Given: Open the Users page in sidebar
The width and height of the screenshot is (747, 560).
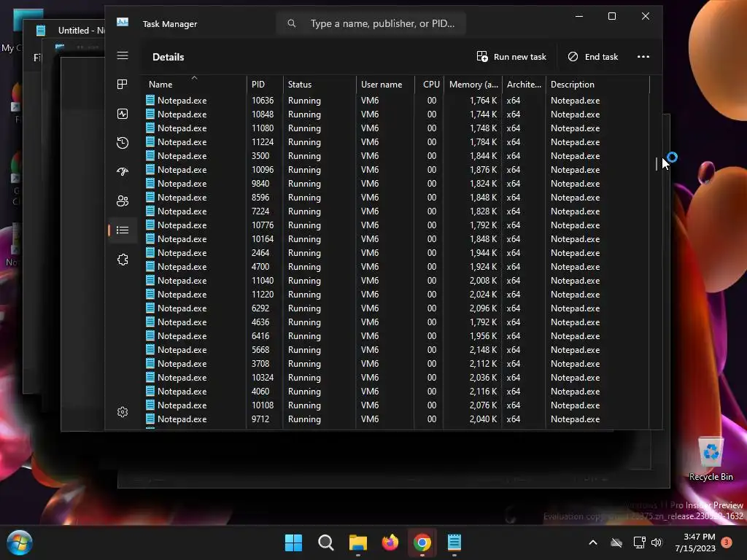Looking at the screenshot, I should point(123,201).
